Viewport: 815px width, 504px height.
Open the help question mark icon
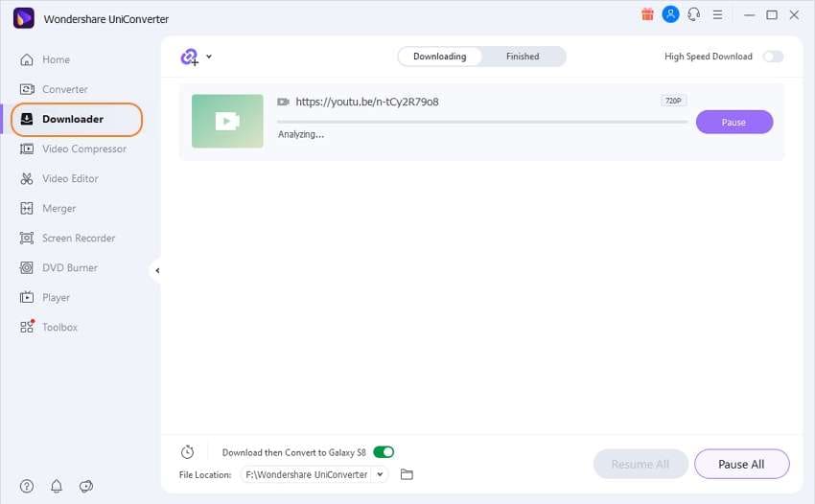click(27, 487)
